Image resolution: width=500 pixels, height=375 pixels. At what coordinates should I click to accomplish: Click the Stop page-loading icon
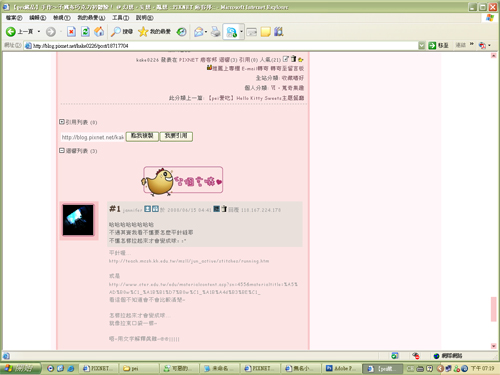pos(71,32)
